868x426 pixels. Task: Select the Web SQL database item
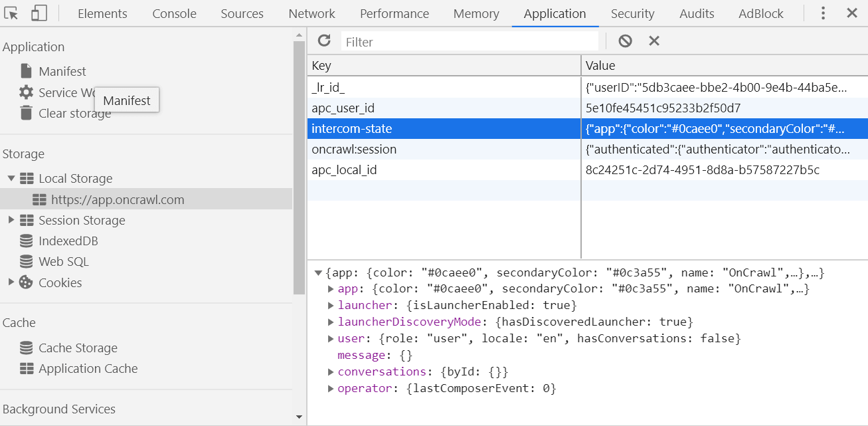pyautogui.click(x=63, y=261)
